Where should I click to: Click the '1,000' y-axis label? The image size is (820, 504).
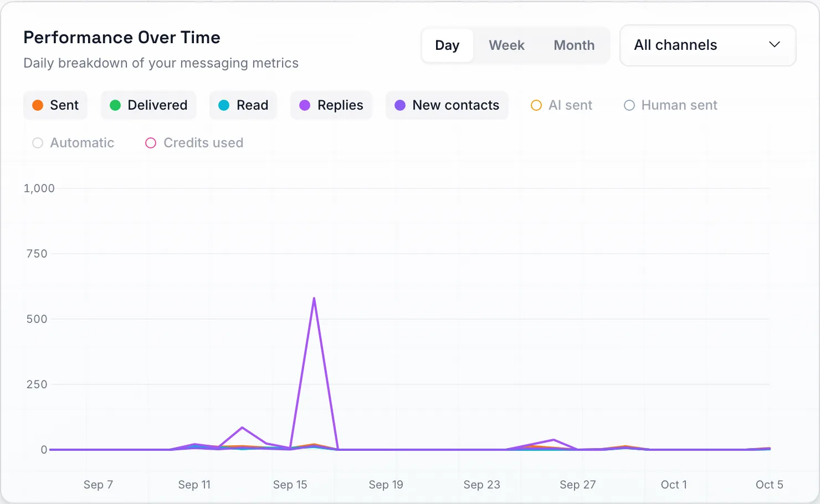[39, 188]
